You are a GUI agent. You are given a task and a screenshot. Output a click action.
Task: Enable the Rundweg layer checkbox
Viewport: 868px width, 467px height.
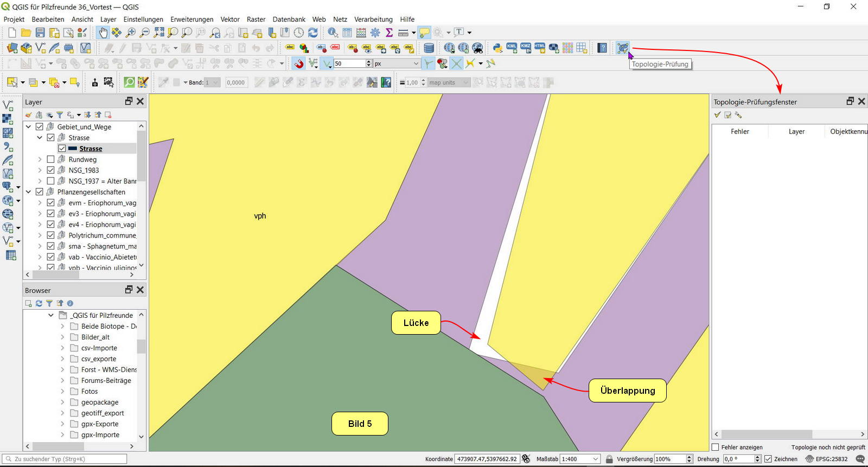coord(51,159)
